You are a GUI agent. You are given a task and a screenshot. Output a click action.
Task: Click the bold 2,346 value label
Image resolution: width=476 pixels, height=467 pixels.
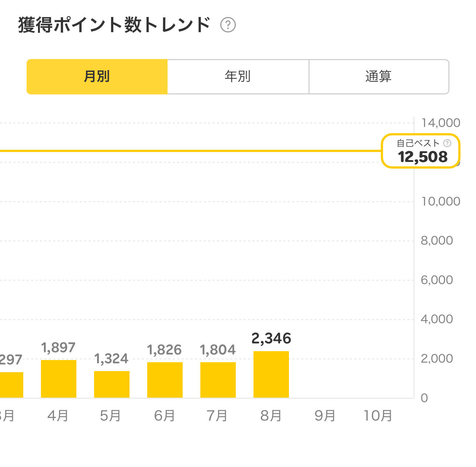[271, 338]
